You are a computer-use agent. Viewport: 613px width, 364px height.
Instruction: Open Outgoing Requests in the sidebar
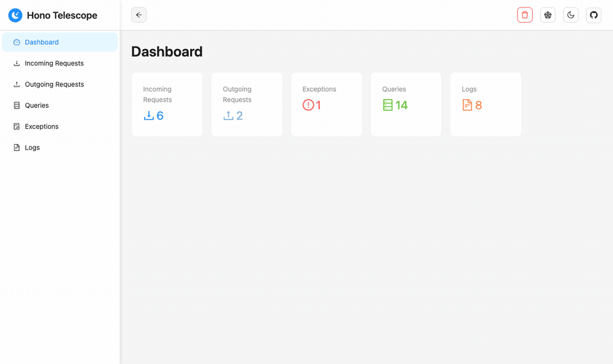(60, 85)
